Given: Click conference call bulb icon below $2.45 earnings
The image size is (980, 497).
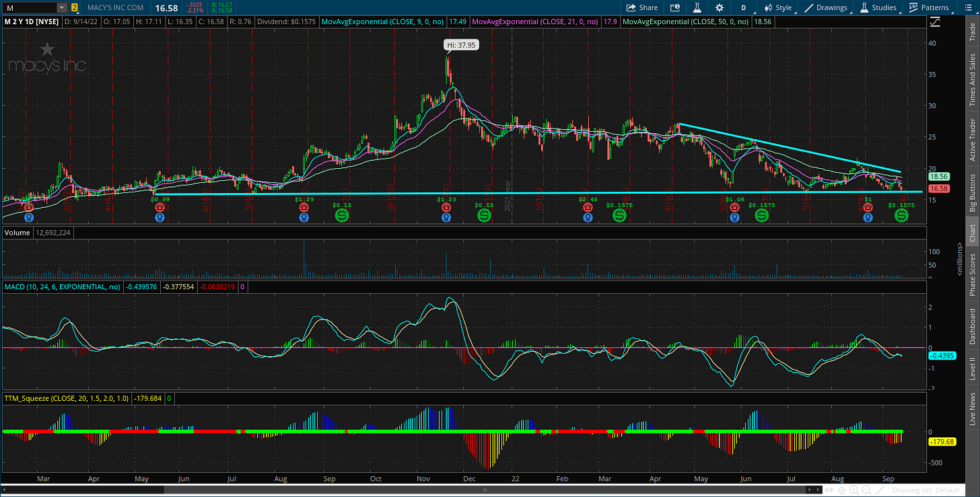Looking at the screenshot, I should pyautogui.click(x=588, y=217).
